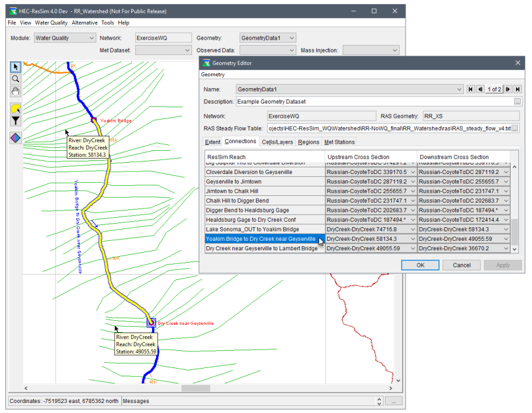532x413 pixels.
Task: Click the Geometry Editor window icon
Action: [x=206, y=63]
